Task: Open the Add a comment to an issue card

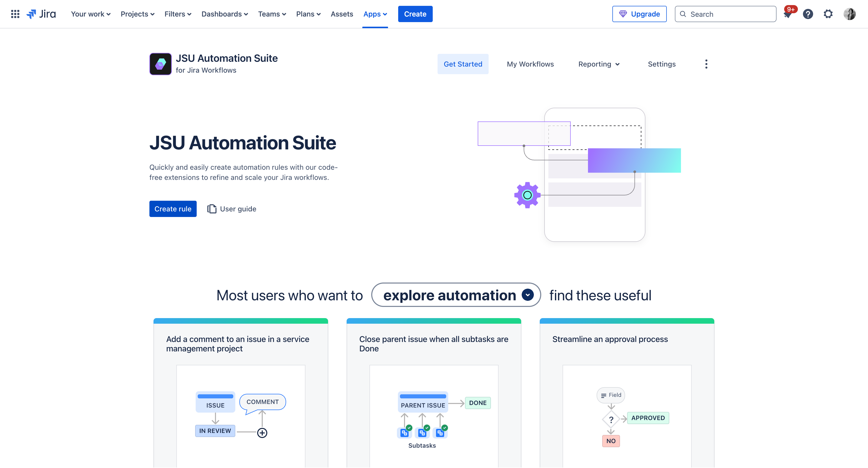Action: (x=241, y=393)
